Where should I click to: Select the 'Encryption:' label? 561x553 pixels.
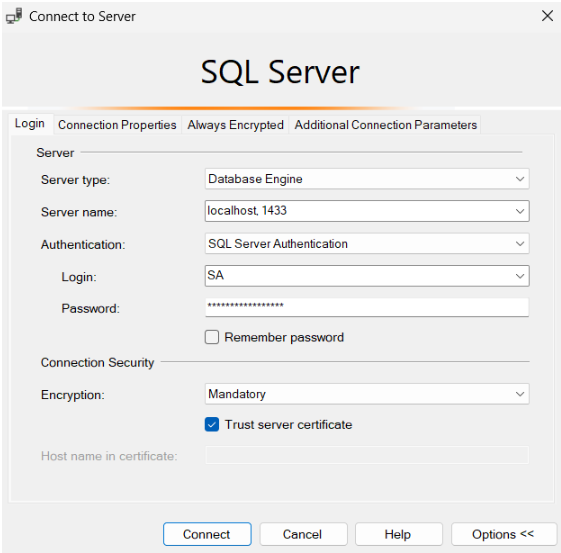[x=73, y=395]
